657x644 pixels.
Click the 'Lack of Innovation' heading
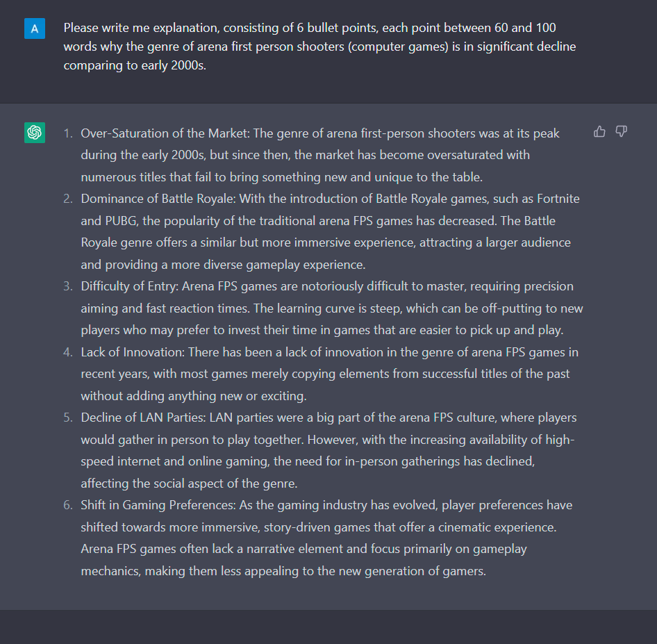click(133, 352)
